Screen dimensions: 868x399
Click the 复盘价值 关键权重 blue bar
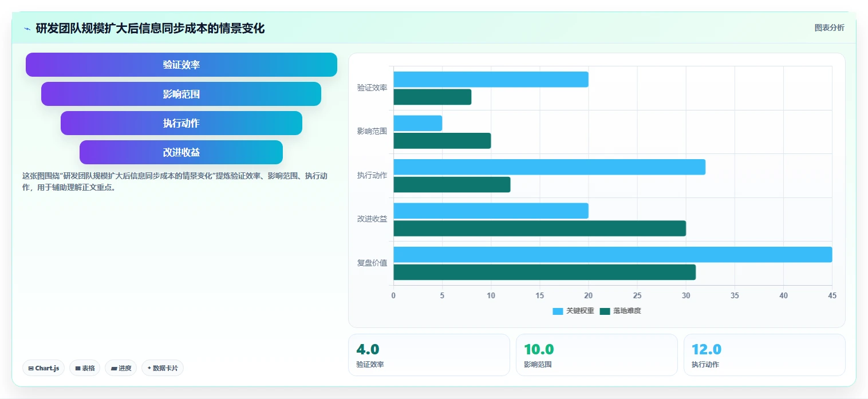tap(613, 255)
